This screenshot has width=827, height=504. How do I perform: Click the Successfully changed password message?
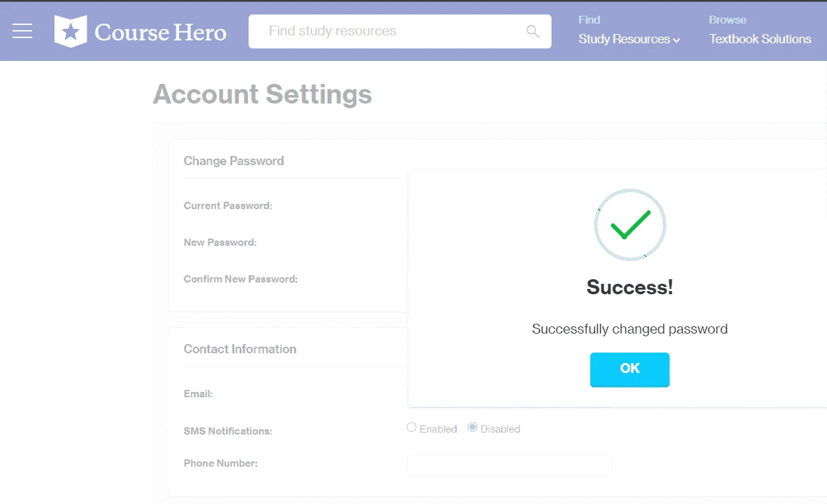pos(630,329)
